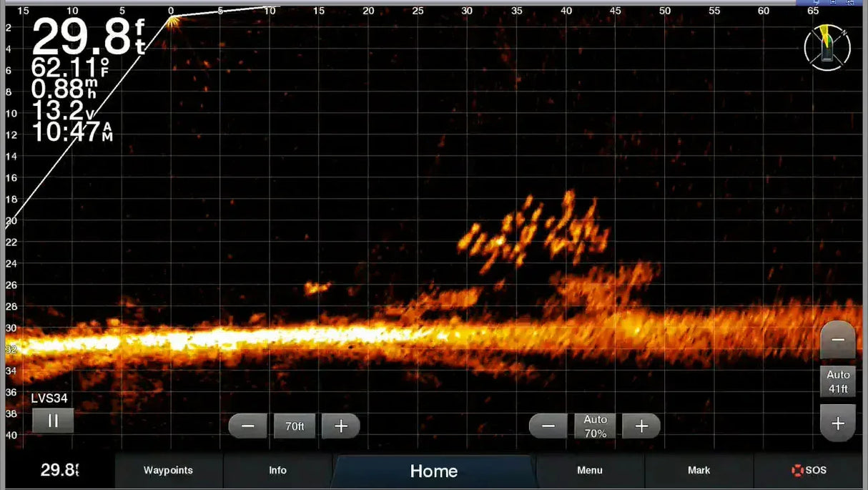
Task: Mark the current position
Action: (x=699, y=470)
